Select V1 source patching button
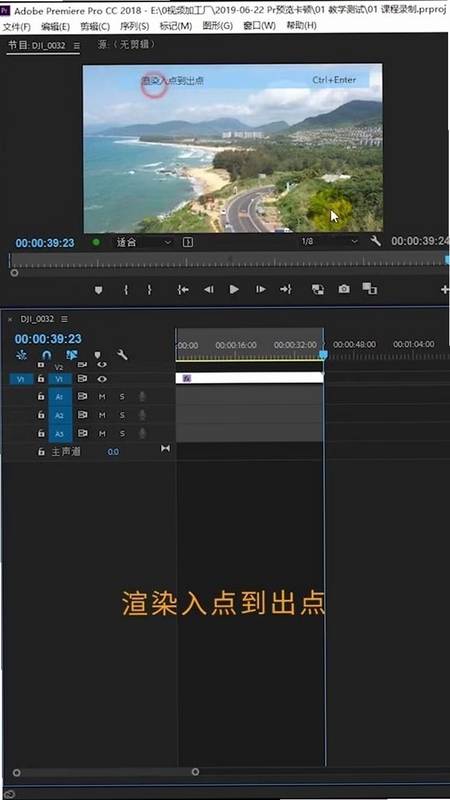 (21, 379)
